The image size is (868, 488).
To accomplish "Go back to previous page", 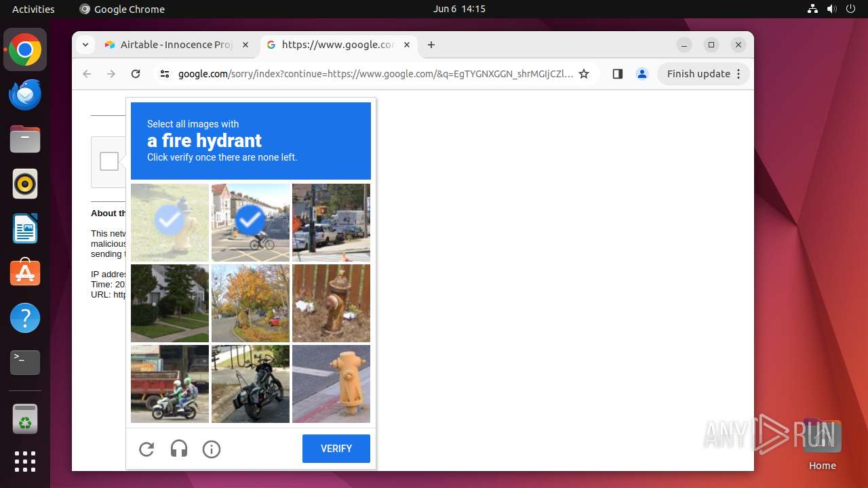I will [87, 74].
